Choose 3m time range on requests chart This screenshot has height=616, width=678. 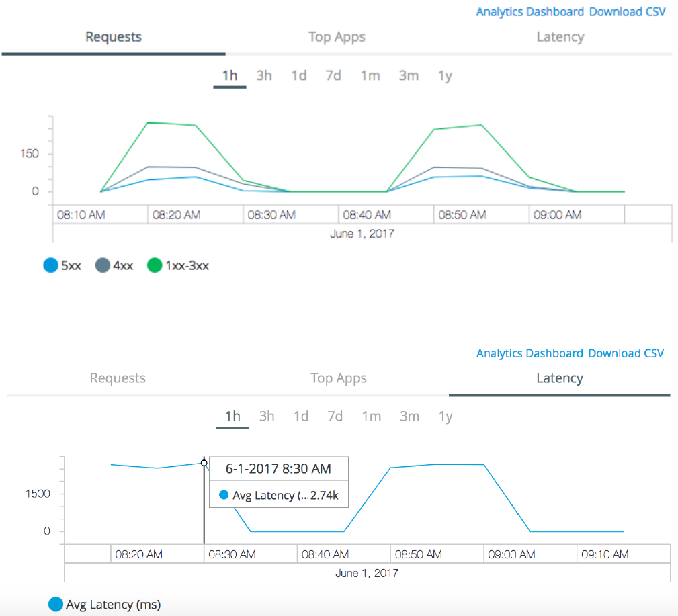coord(409,75)
